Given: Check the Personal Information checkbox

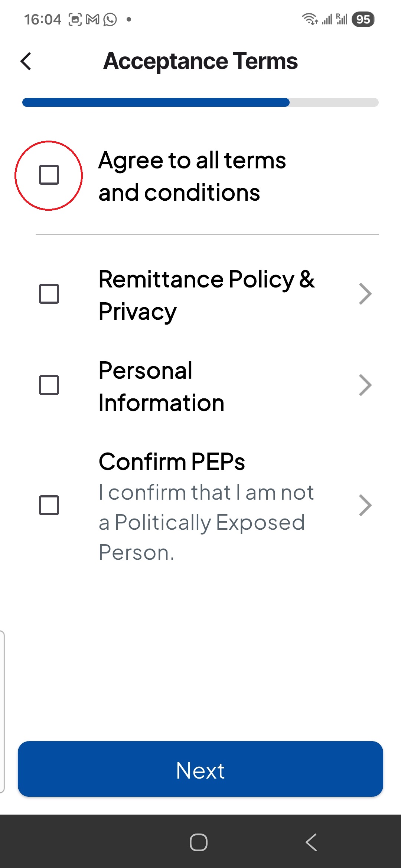Looking at the screenshot, I should pos(49,385).
